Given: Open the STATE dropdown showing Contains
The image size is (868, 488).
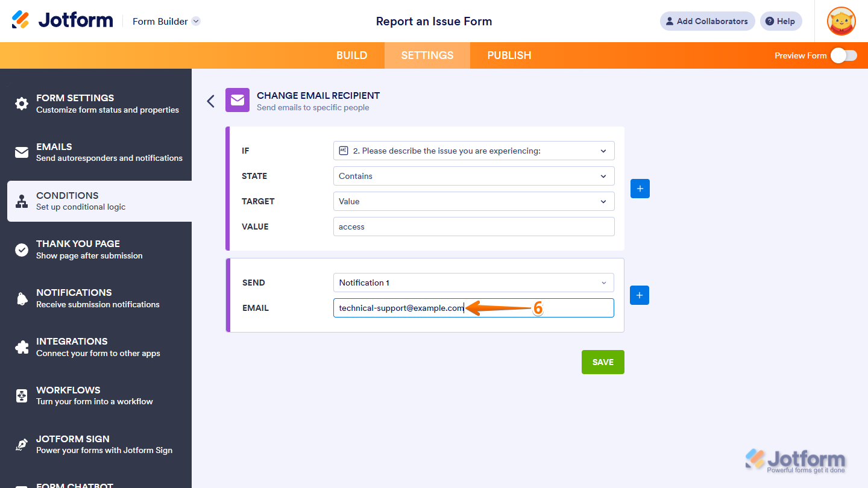Looking at the screenshot, I should coord(474,176).
